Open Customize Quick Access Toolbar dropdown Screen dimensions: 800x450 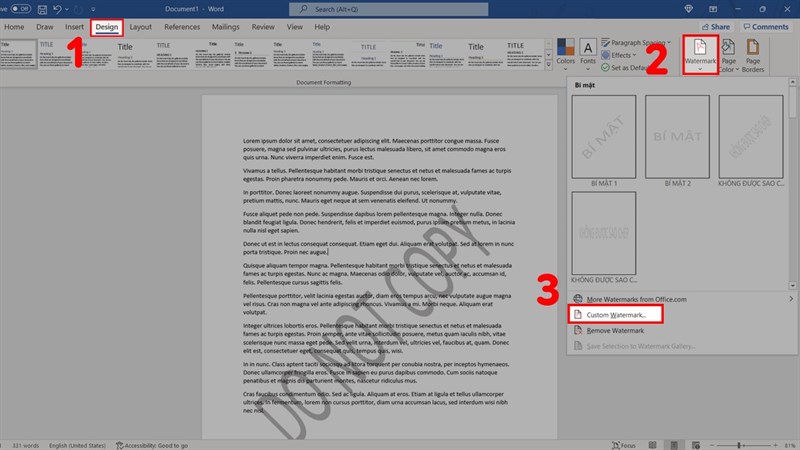pyautogui.click(x=93, y=9)
